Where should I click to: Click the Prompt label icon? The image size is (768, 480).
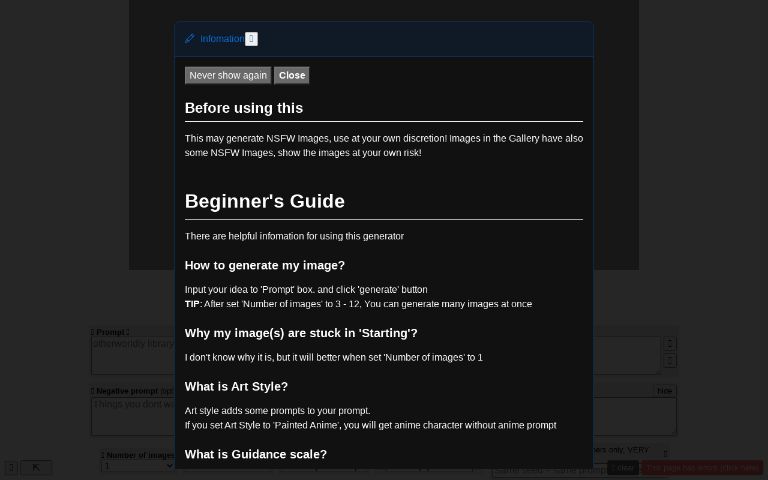(93, 332)
